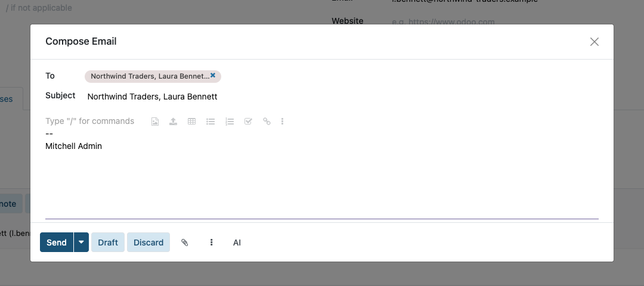Attach a file with paperclip icon

(x=185, y=243)
